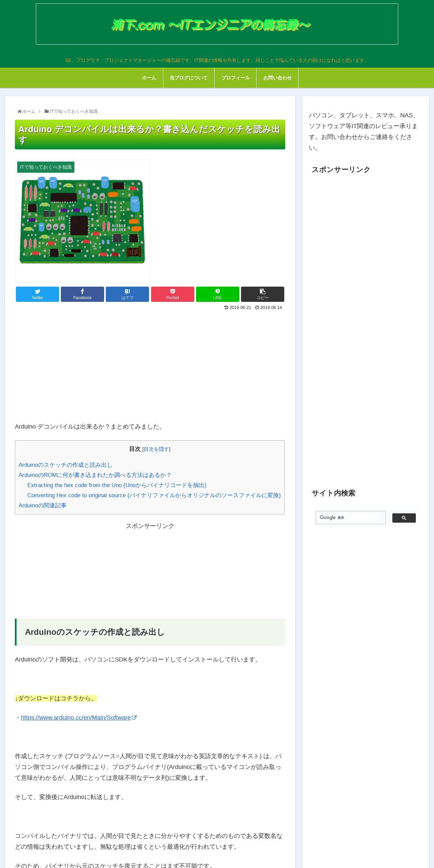The image size is (434, 868).
Task: Open the お問い合わせ menu item
Action: (278, 78)
